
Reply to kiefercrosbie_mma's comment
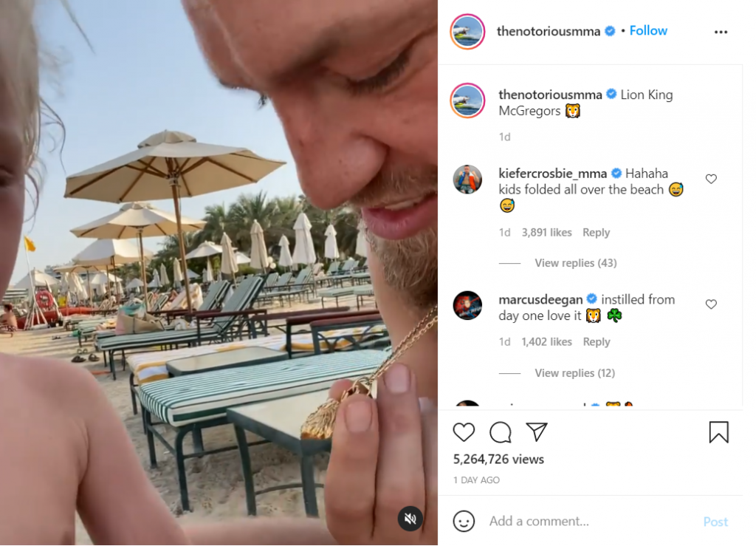pos(596,232)
